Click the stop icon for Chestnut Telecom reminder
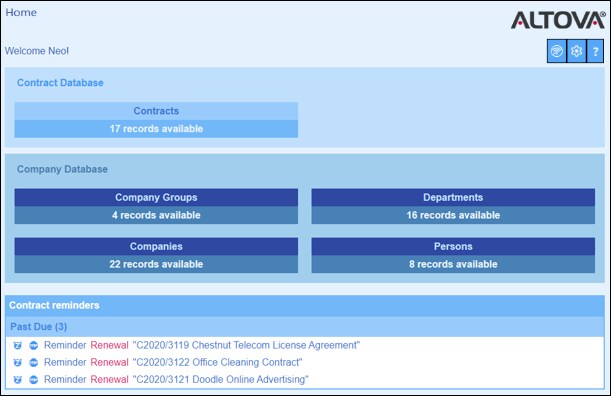This screenshot has width=611, height=396. click(x=34, y=345)
